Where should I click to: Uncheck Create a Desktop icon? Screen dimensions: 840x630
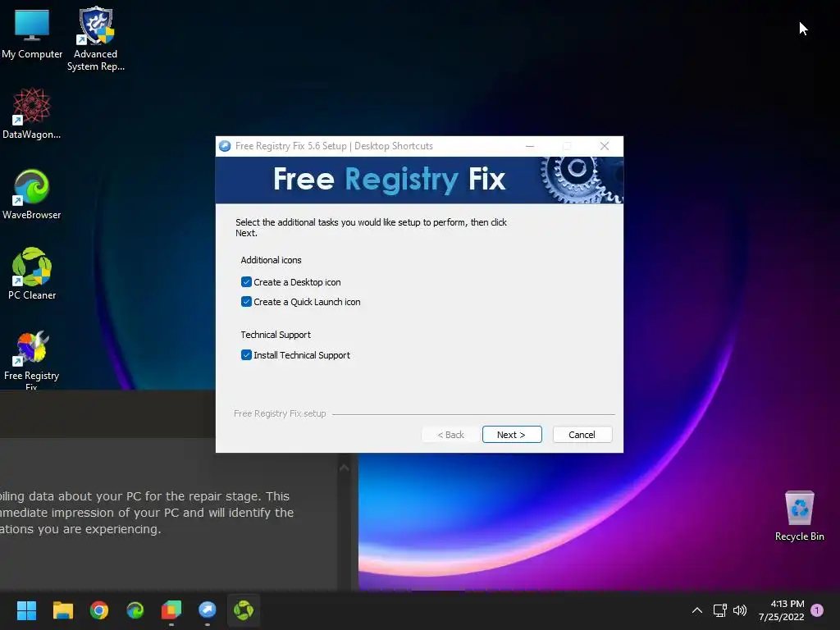(246, 282)
